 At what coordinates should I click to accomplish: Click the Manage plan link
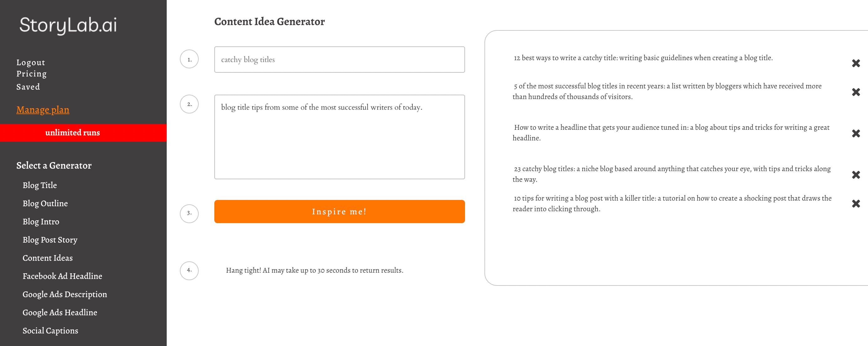pyautogui.click(x=43, y=109)
